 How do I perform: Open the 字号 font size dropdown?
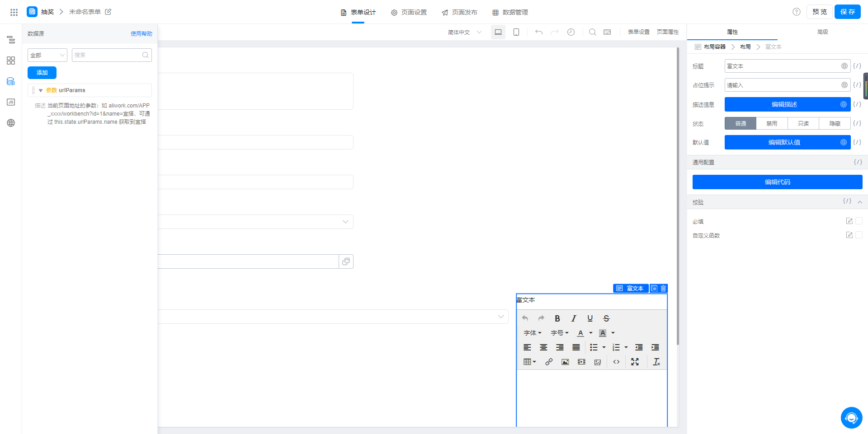tap(560, 333)
